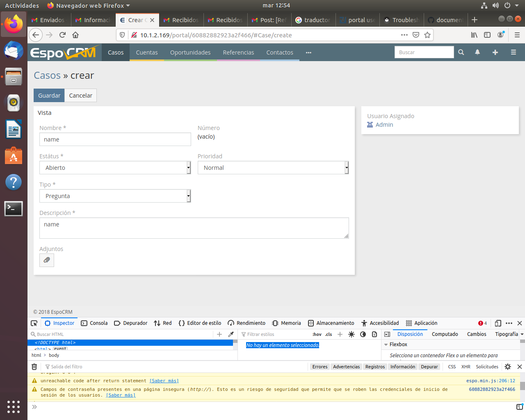Bookmark this page with the star icon
Viewport: 525px width, 420px height.
427,35
